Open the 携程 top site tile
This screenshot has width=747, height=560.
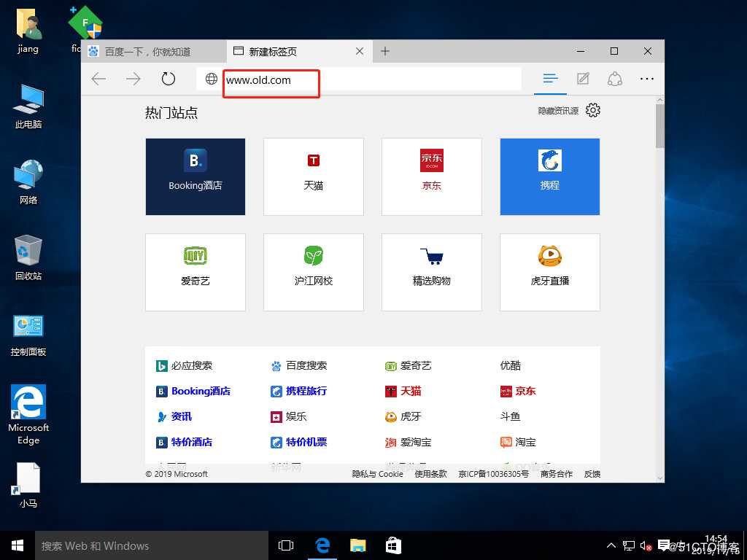(550, 176)
